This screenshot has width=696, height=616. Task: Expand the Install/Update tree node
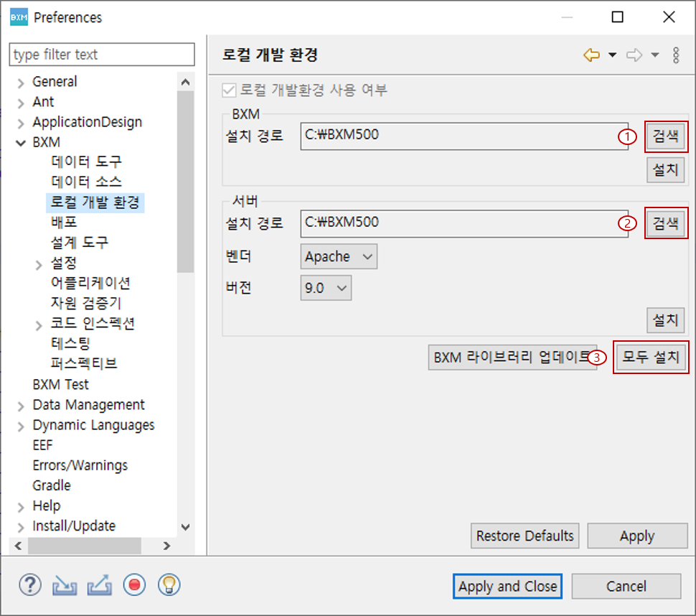pos(20,527)
